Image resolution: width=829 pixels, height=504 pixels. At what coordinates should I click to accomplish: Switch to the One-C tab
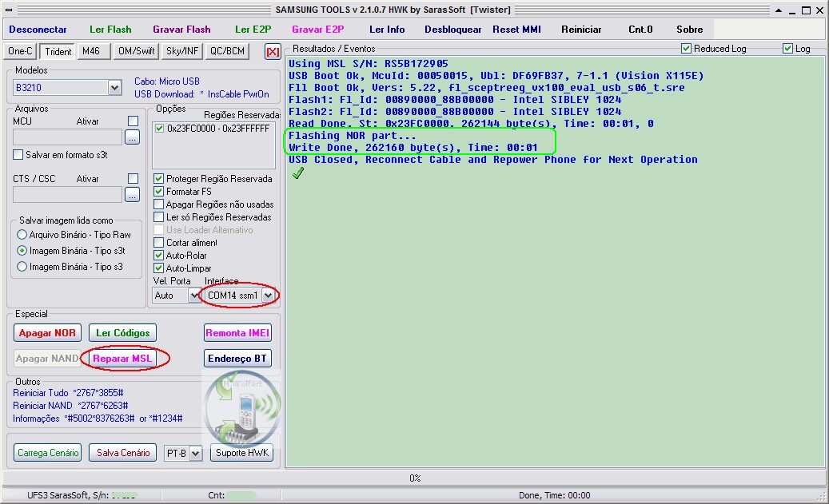(20, 51)
